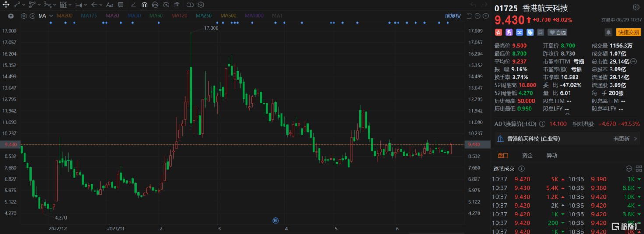Open quote panel settings gear
Screen dimensions: 644x234
click(636, 7)
